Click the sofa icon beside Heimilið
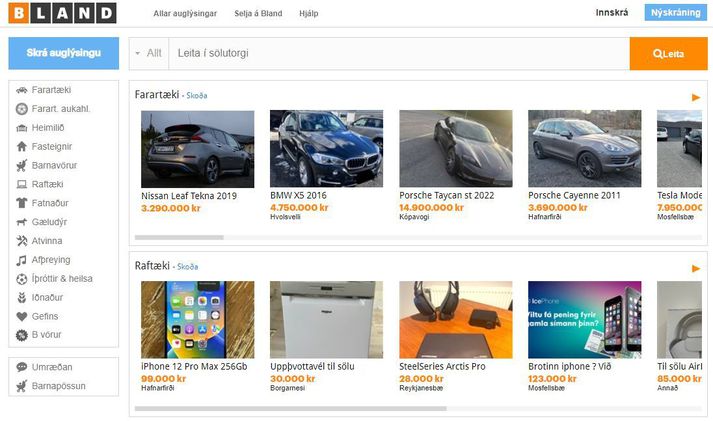This screenshot has width=713, height=421. pyautogui.click(x=21, y=128)
